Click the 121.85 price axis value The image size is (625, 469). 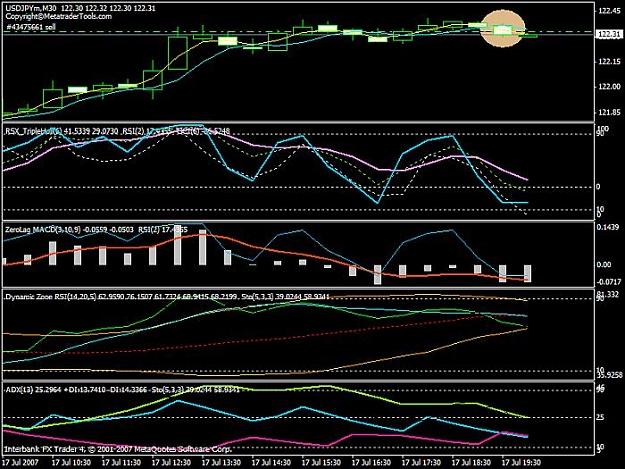pyautogui.click(x=609, y=112)
